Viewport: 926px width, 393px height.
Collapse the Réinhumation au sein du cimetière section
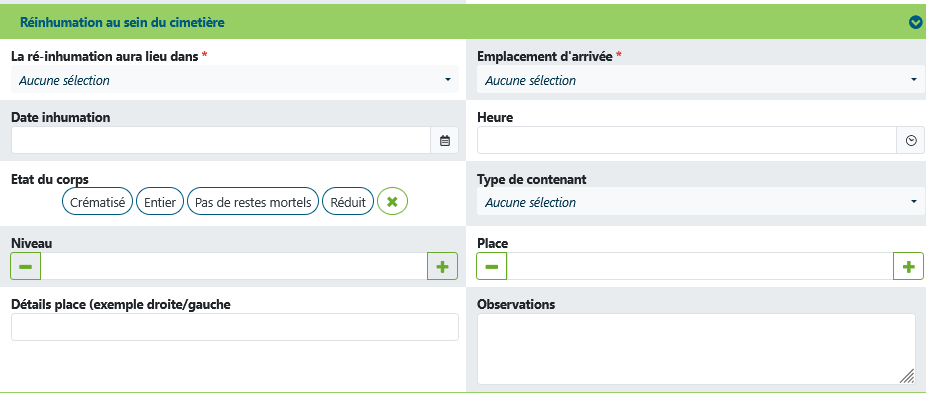click(x=915, y=22)
